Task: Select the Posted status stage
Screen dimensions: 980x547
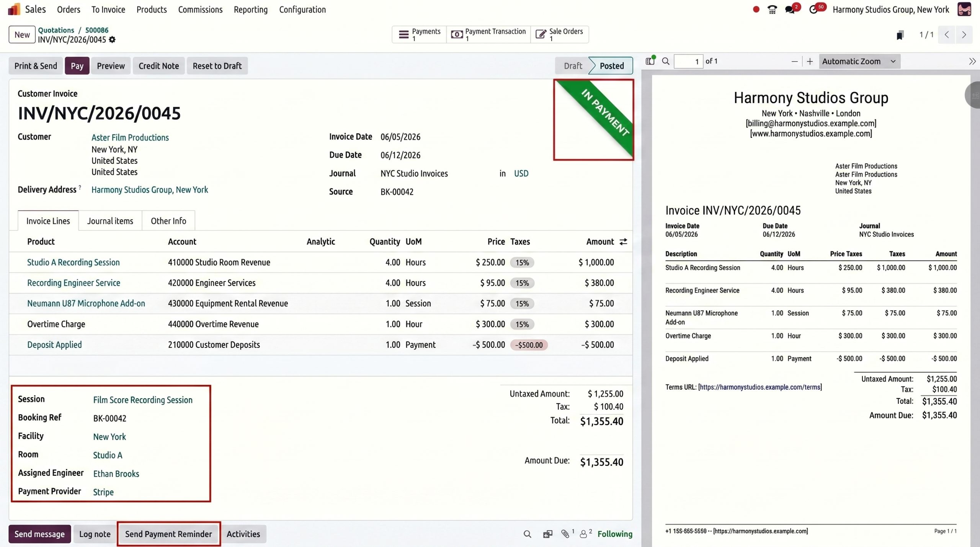Action: (x=612, y=66)
